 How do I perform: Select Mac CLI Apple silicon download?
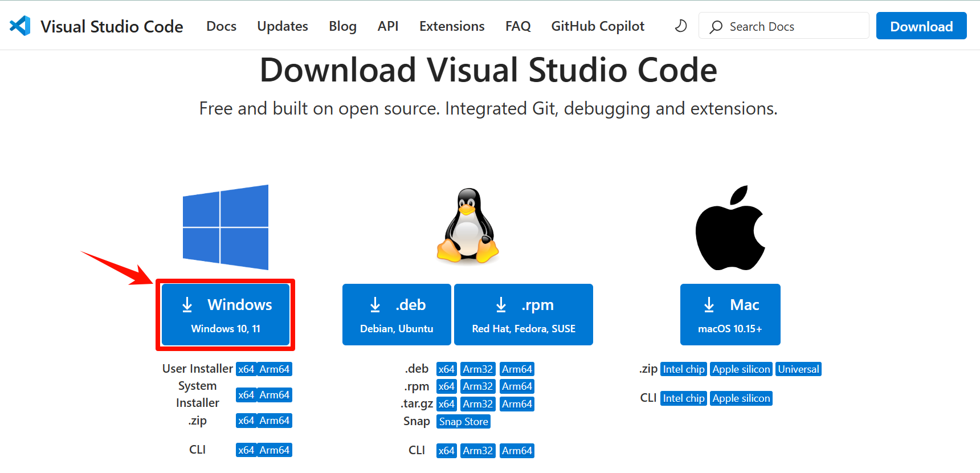point(741,398)
